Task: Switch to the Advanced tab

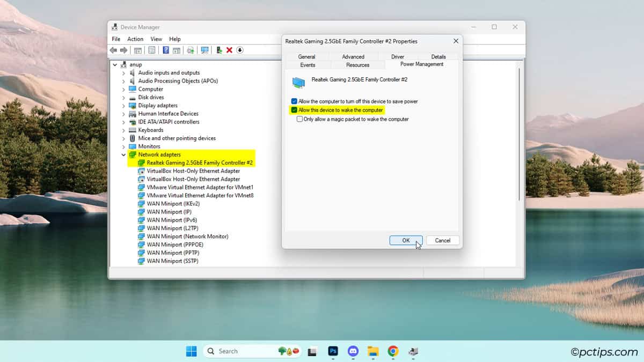Action: point(353,56)
